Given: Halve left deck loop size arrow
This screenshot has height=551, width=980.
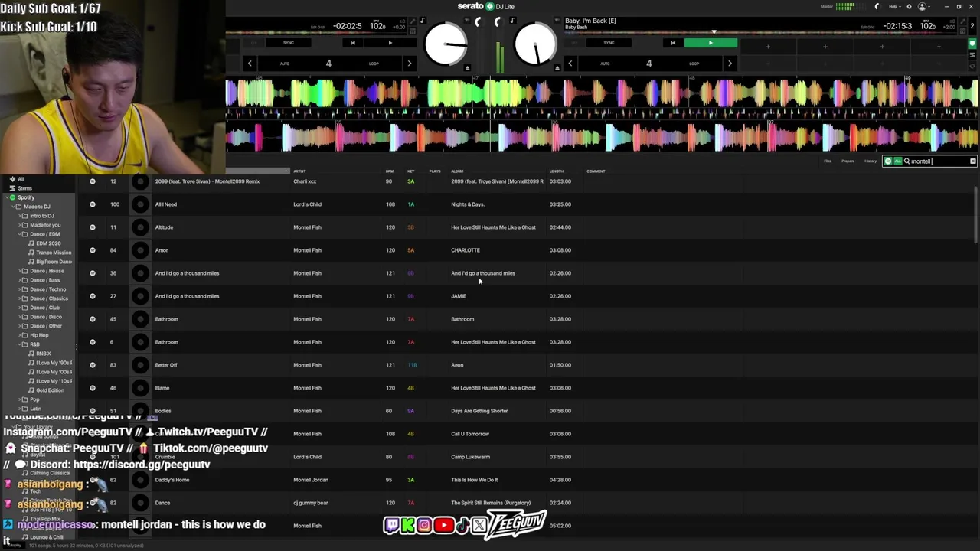Looking at the screenshot, I should 250,64.
